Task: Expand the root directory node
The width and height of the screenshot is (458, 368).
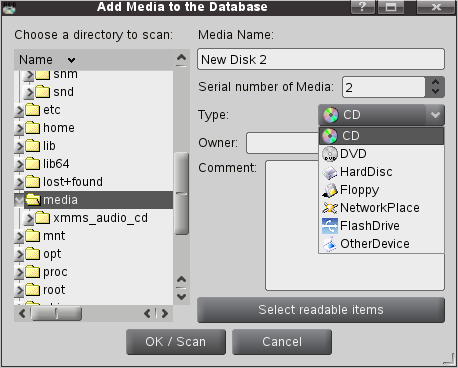Action: 20,290
